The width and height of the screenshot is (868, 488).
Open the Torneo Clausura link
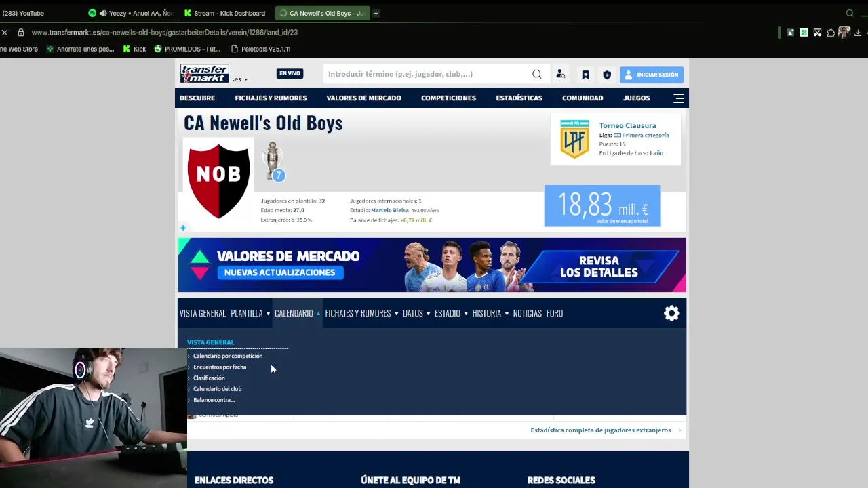pyautogui.click(x=627, y=125)
